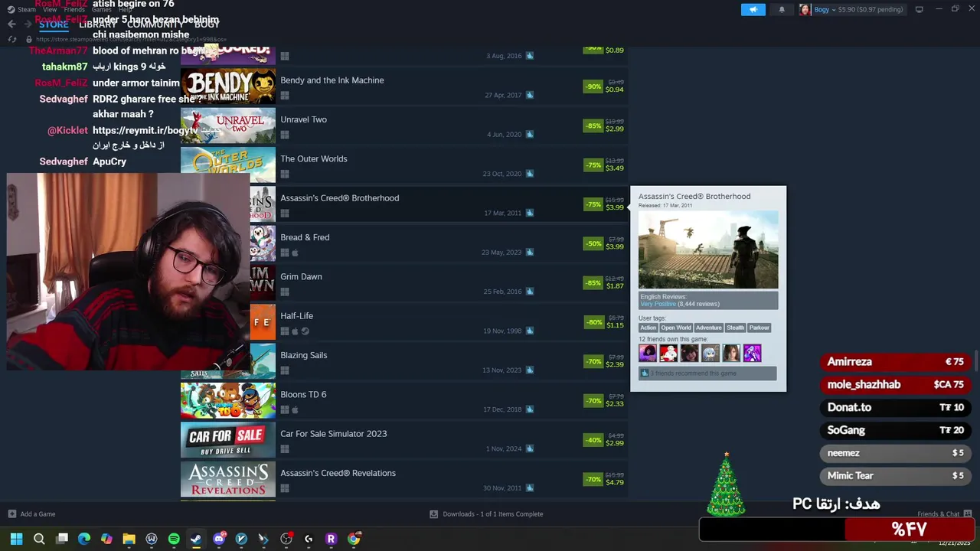The image size is (980, 551).
Task: Open taskbar Search
Action: (x=39, y=539)
